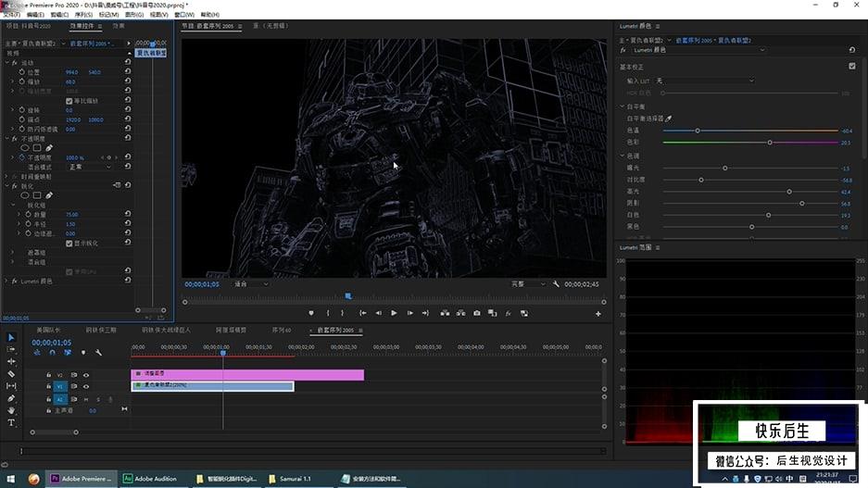Go to In point in the program monitor

click(x=362, y=313)
